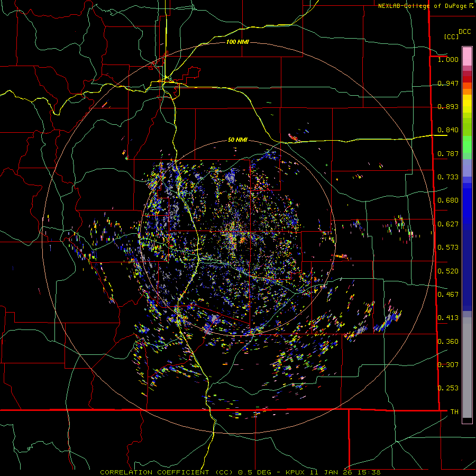Click the 0.467 scale value
Screen dimensions: 476x476
click(x=448, y=295)
